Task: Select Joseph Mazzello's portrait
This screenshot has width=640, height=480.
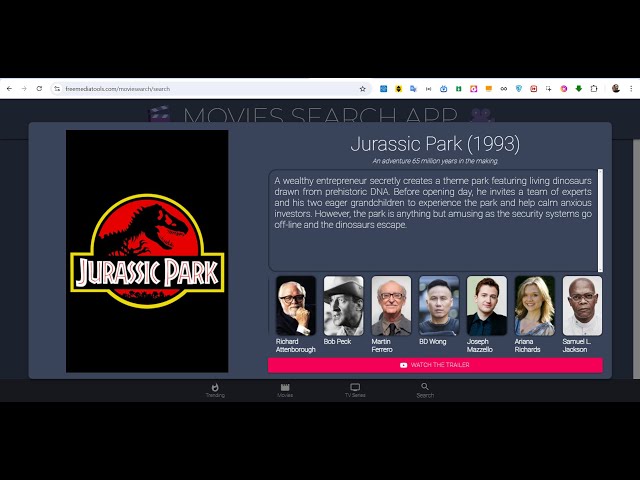Action: [x=487, y=306]
